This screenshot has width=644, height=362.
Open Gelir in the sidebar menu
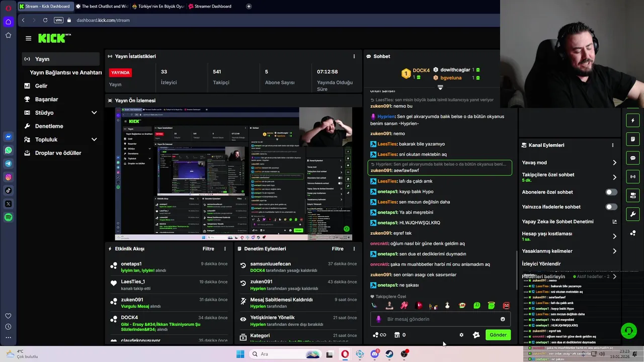pyautogui.click(x=60, y=86)
